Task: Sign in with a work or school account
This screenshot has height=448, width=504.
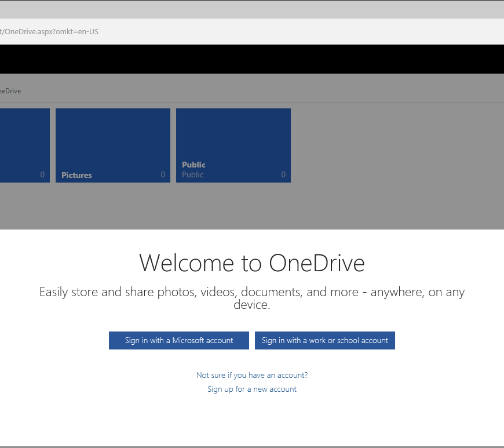Action: (x=324, y=340)
